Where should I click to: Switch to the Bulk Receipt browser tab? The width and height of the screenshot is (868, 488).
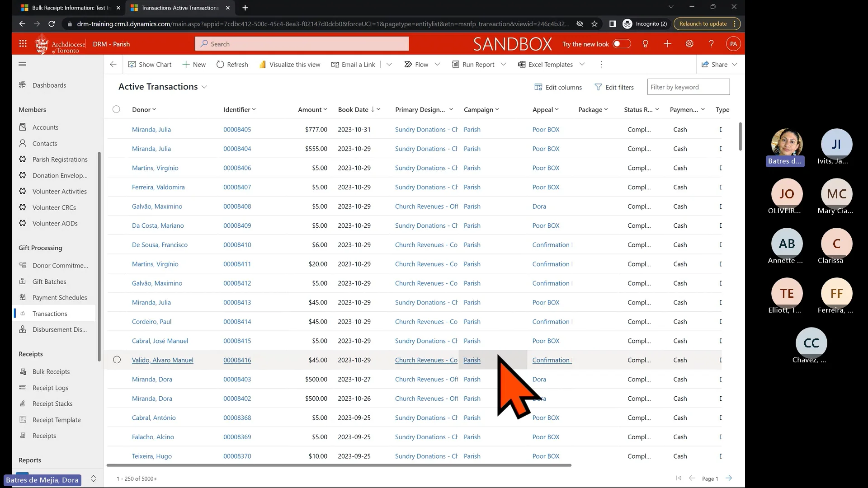pyautogui.click(x=68, y=8)
